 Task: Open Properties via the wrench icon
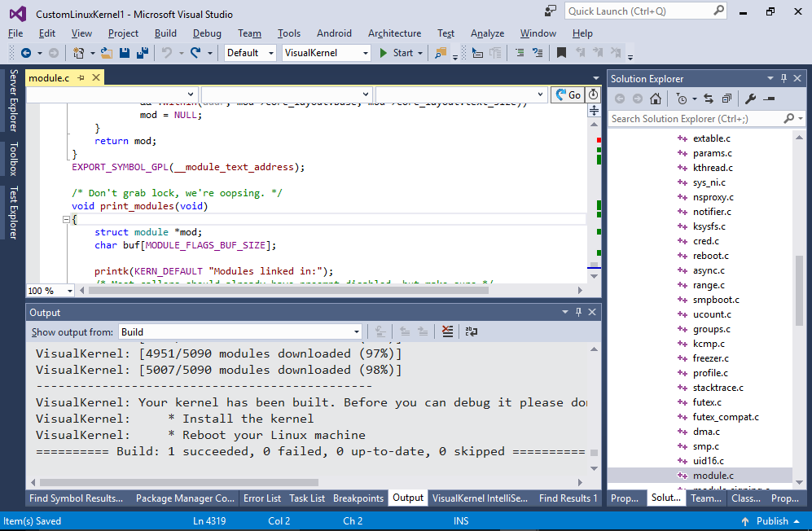pos(750,99)
